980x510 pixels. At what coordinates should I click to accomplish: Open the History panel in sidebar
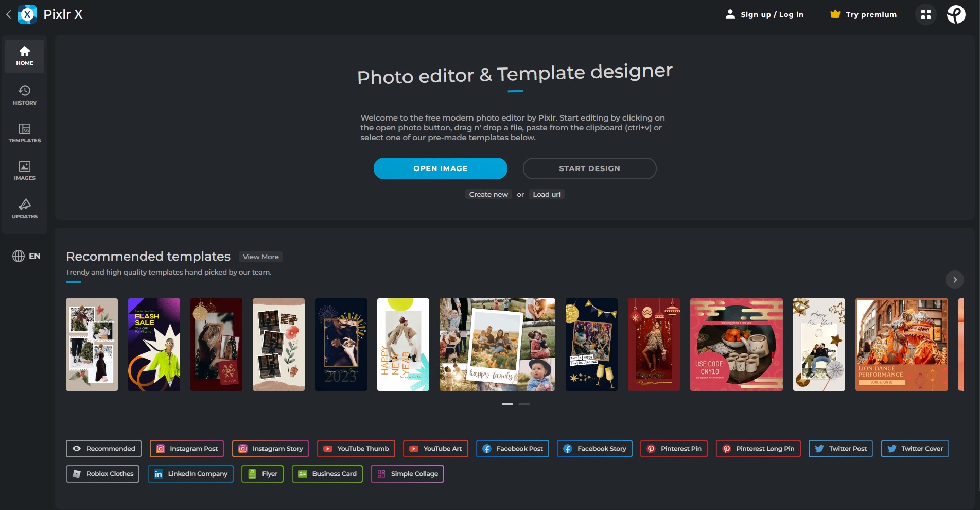[25, 95]
